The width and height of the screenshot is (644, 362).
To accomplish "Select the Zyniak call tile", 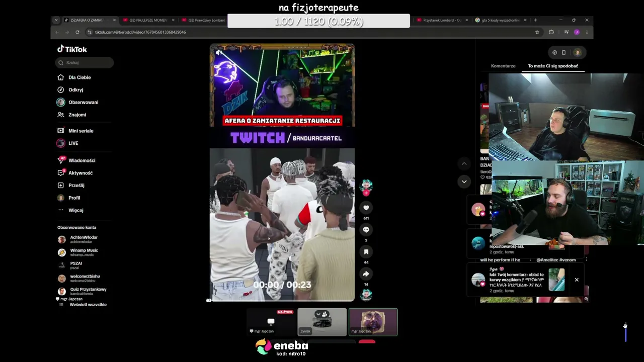I will (322, 322).
